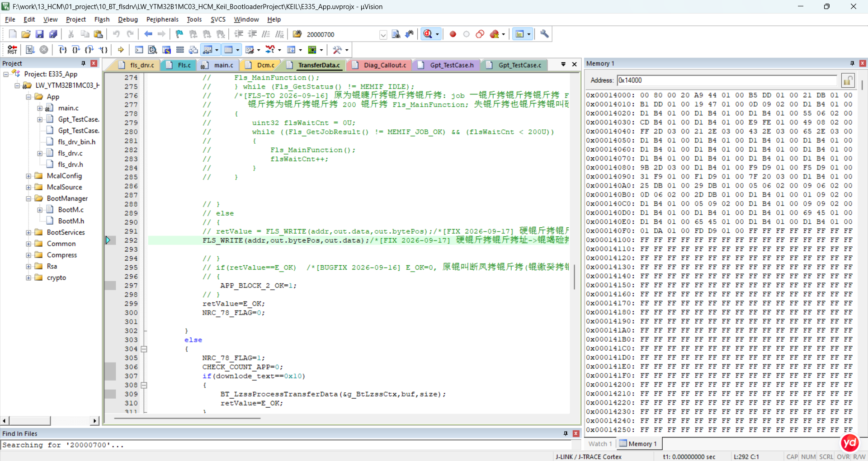Expand the McalConfig folder node
Viewport: 868px width, 461px height.
(x=28, y=176)
